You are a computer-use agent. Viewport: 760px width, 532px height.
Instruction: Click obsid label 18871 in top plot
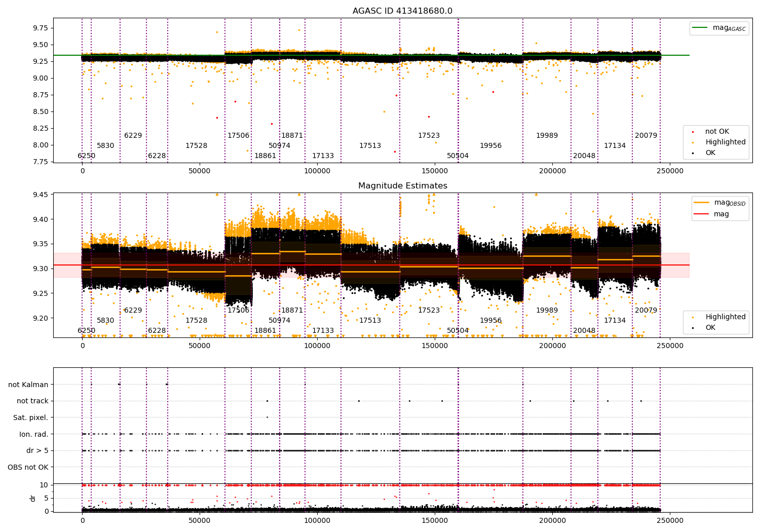point(292,135)
